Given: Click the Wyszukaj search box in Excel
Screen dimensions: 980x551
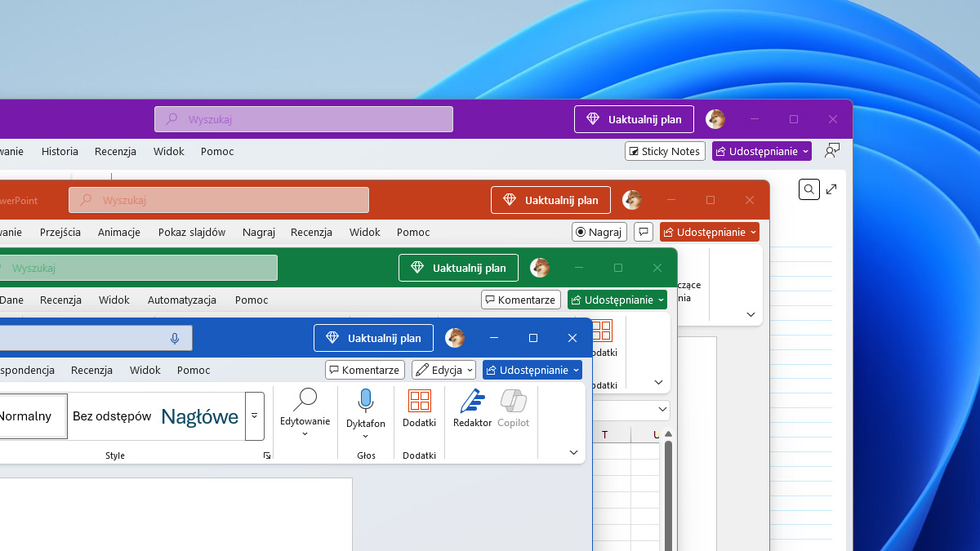Looking at the screenshot, I should point(137,268).
